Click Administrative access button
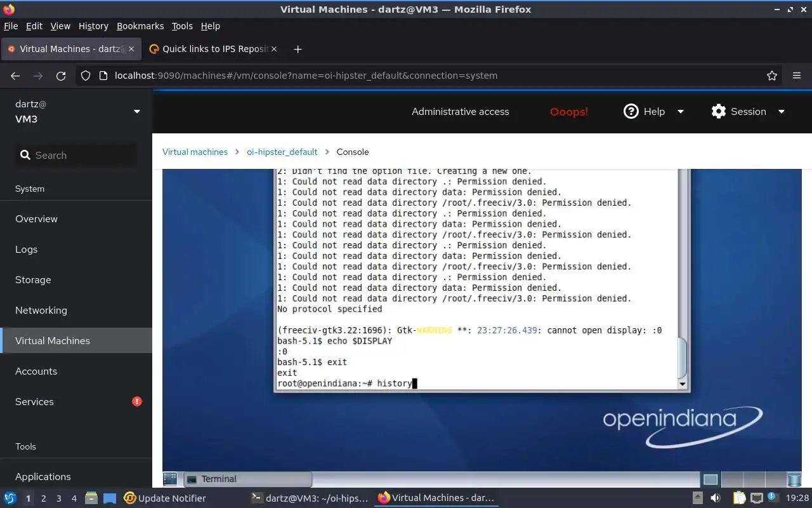812x508 pixels. 461,111
